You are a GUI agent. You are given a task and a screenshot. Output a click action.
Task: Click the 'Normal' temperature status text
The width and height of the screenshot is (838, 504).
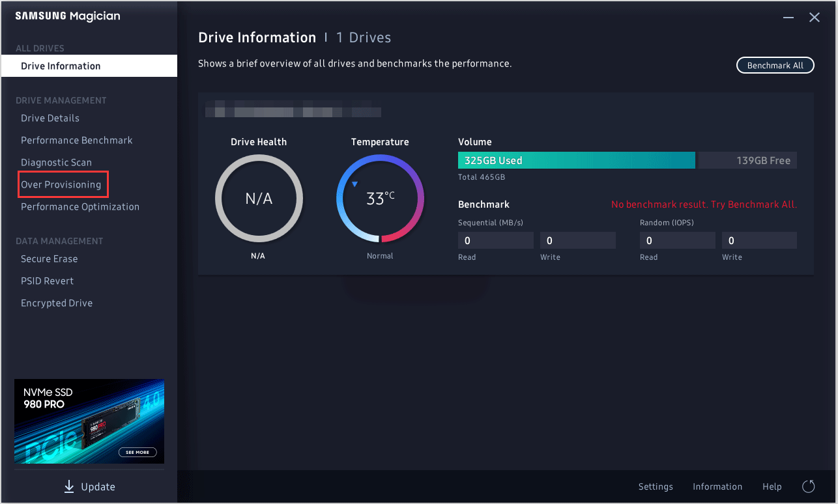click(x=380, y=256)
